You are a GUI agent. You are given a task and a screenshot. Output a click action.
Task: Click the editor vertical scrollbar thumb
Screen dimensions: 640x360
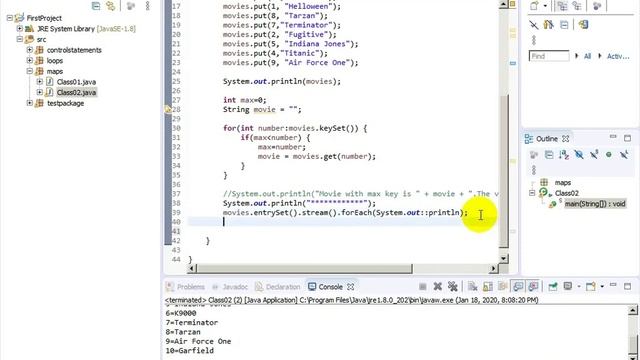[504, 170]
